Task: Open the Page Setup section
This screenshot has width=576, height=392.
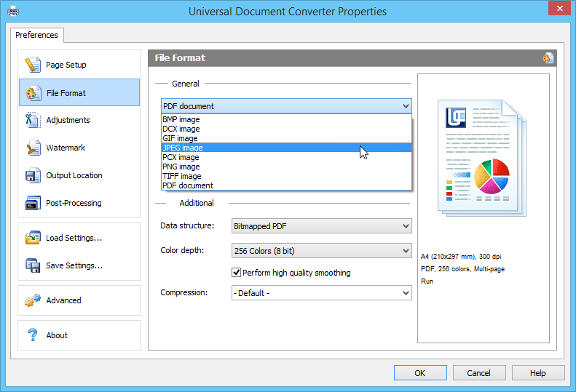Action: 79,65
